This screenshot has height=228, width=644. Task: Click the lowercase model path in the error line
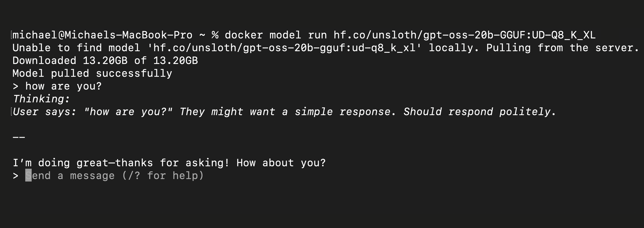click(x=284, y=48)
